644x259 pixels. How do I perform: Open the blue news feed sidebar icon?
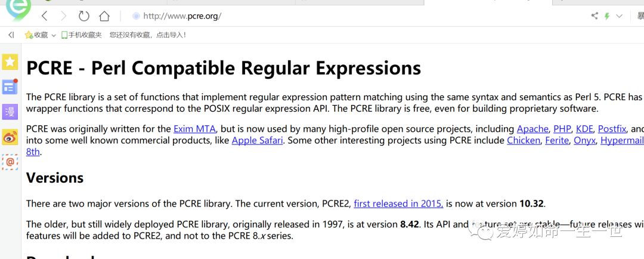tap(10, 87)
